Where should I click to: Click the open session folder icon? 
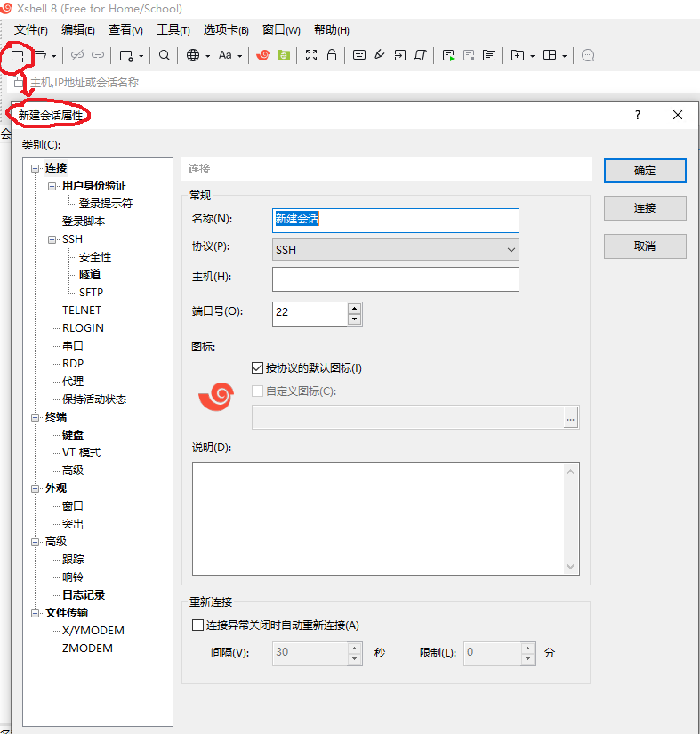40,55
